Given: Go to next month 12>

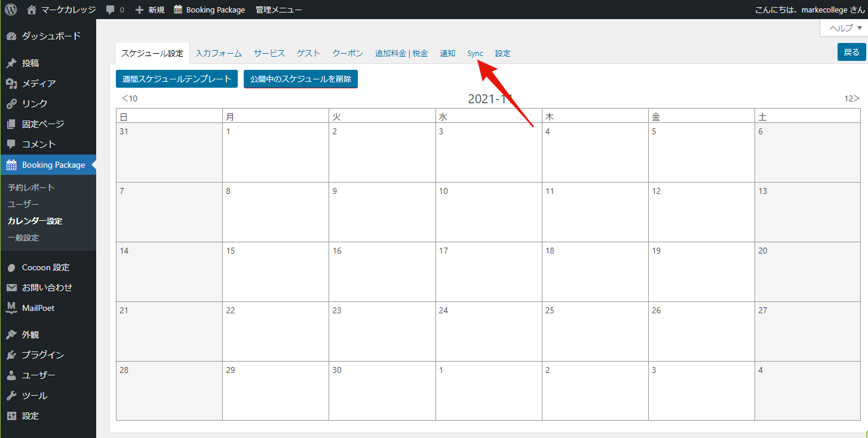Looking at the screenshot, I should (x=852, y=98).
